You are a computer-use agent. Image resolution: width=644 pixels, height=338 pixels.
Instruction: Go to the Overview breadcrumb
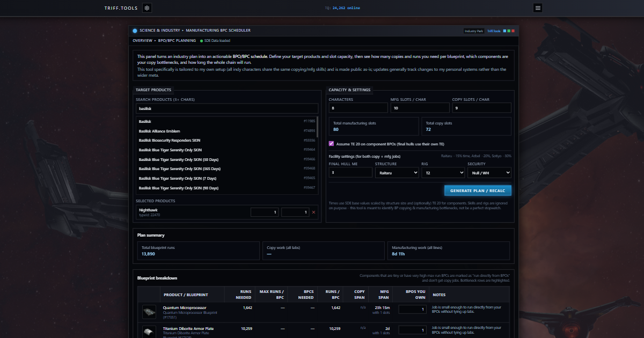click(x=143, y=40)
